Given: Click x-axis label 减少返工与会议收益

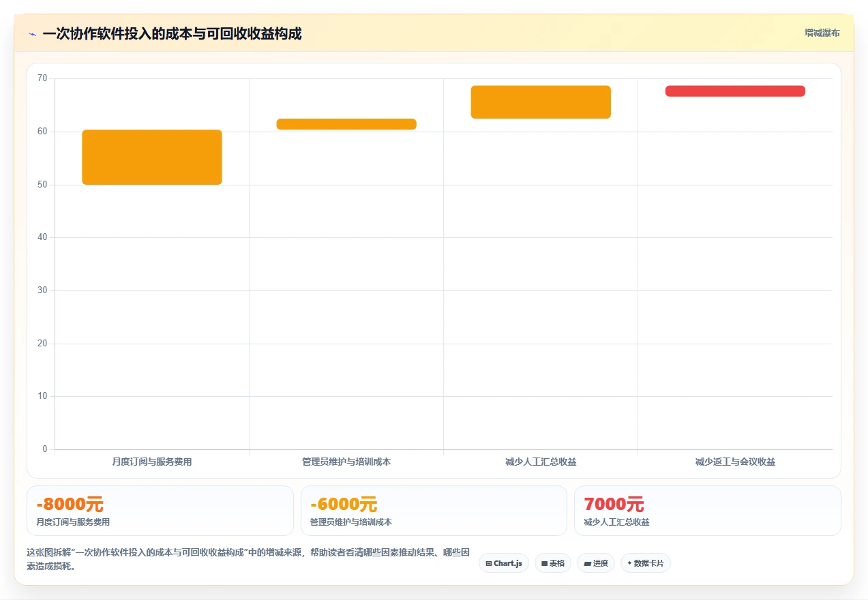Looking at the screenshot, I should 735,462.
